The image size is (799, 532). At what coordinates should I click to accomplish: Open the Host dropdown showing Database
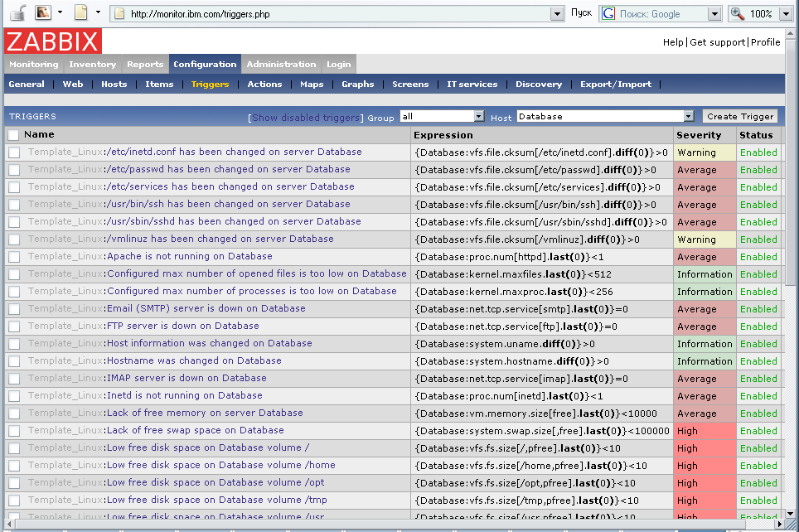[605, 117]
